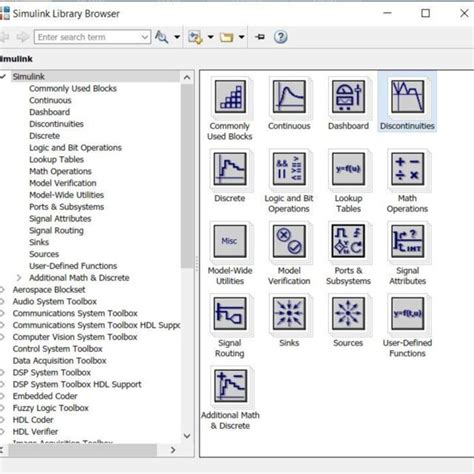Select HDL Coder in the tree

[33, 420]
